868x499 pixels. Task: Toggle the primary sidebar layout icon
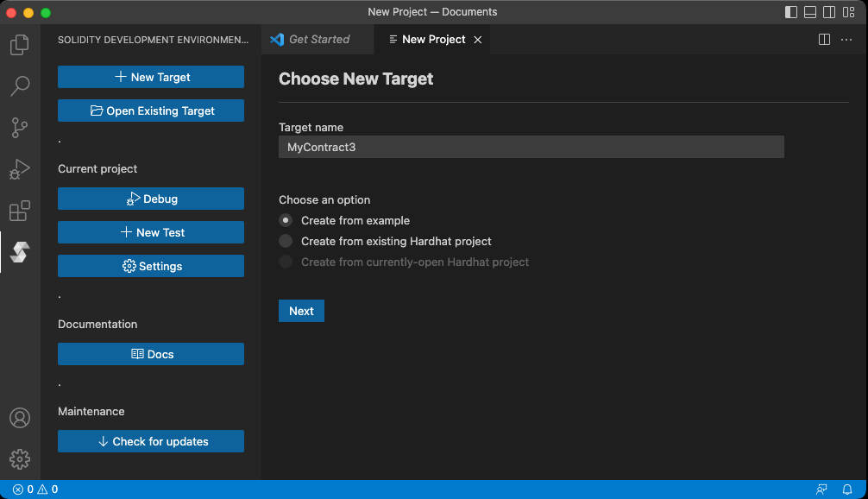pyautogui.click(x=791, y=12)
